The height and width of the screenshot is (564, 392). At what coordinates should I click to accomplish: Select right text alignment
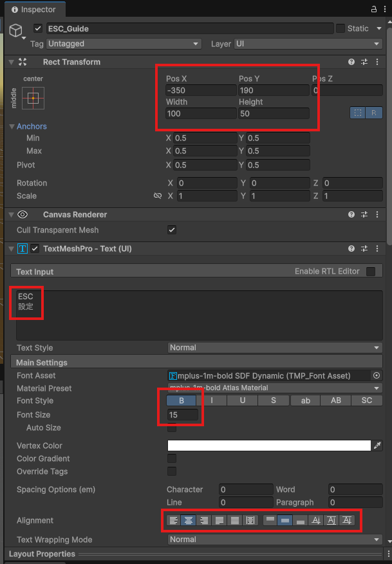point(204,520)
